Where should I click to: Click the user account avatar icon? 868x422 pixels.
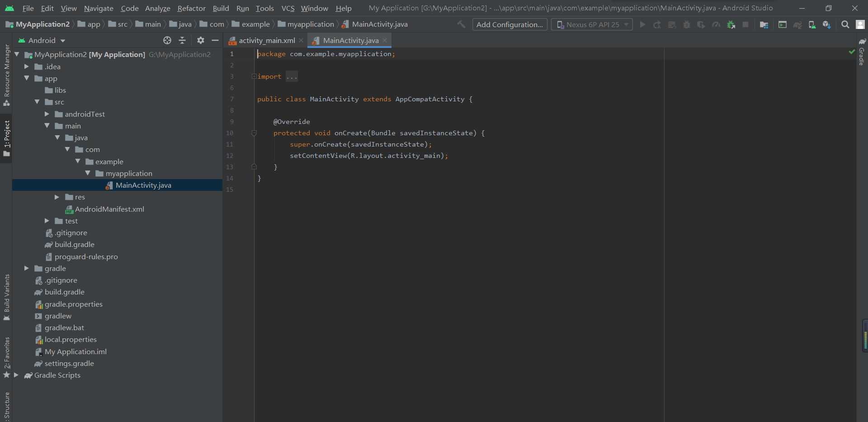coord(860,24)
